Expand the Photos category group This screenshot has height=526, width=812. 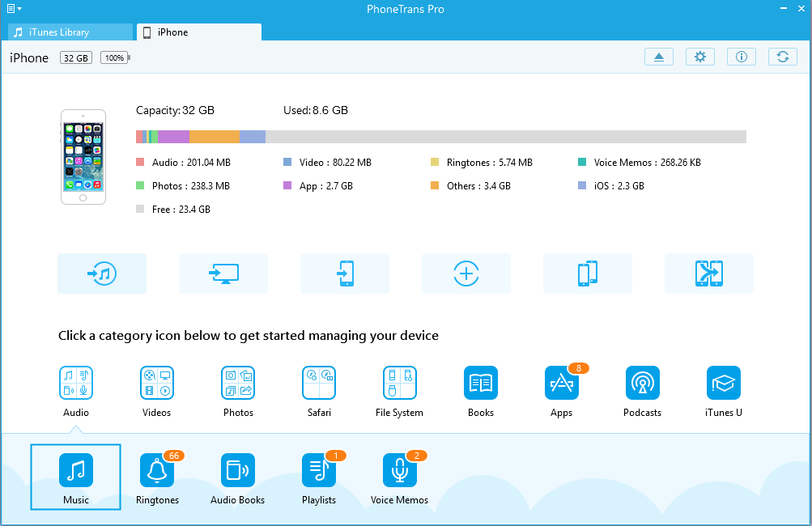pyautogui.click(x=238, y=383)
